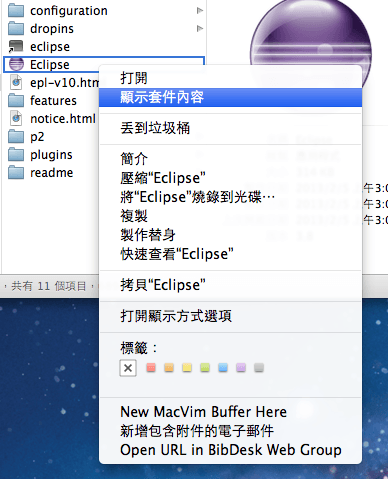Screen dimensions: 388x479
Task: Apply the green label color
Action: coord(205,368)
